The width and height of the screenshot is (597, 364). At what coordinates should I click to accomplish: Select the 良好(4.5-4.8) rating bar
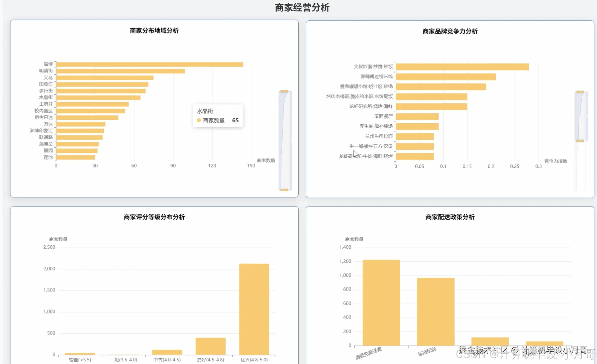coord(211,346)
